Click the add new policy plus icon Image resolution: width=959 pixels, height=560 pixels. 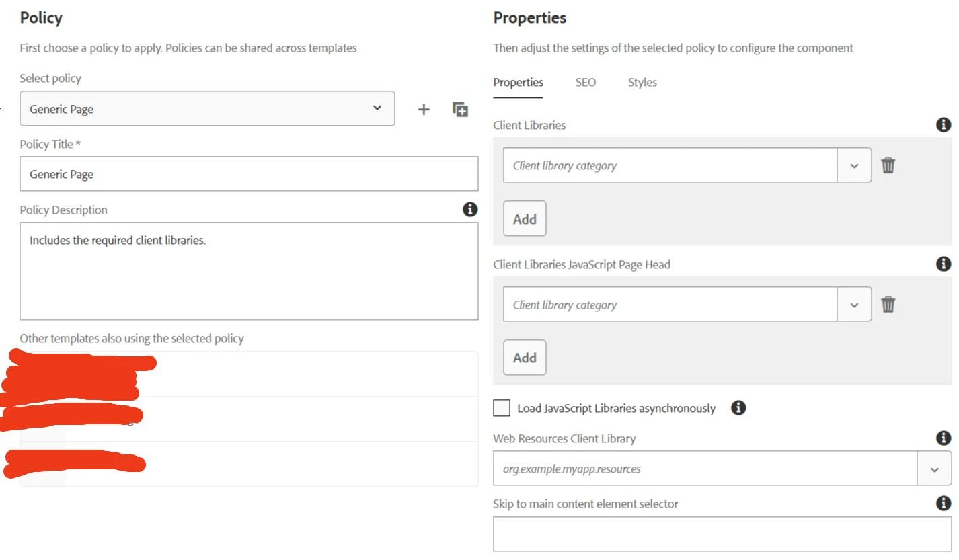click(x=424, y=110)
